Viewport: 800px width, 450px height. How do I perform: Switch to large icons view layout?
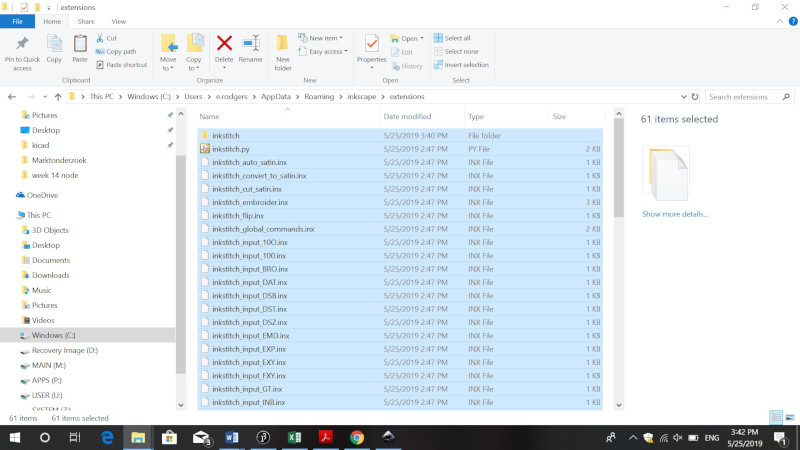click(x=790, y=417)
